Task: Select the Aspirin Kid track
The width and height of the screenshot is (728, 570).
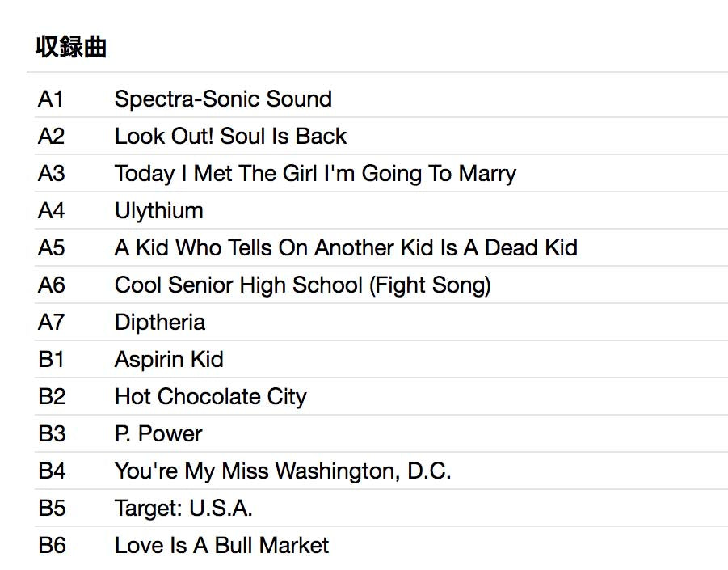Action: [169, 359]
